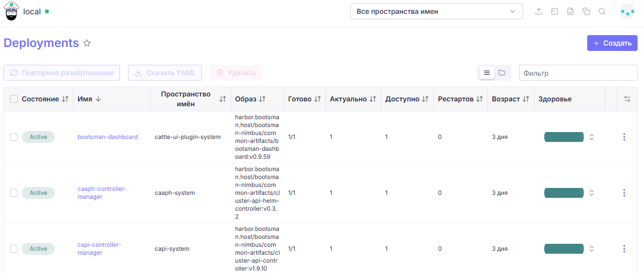
Task: Tick the select-all rows checkbox
Action: (x=14, y=99)
